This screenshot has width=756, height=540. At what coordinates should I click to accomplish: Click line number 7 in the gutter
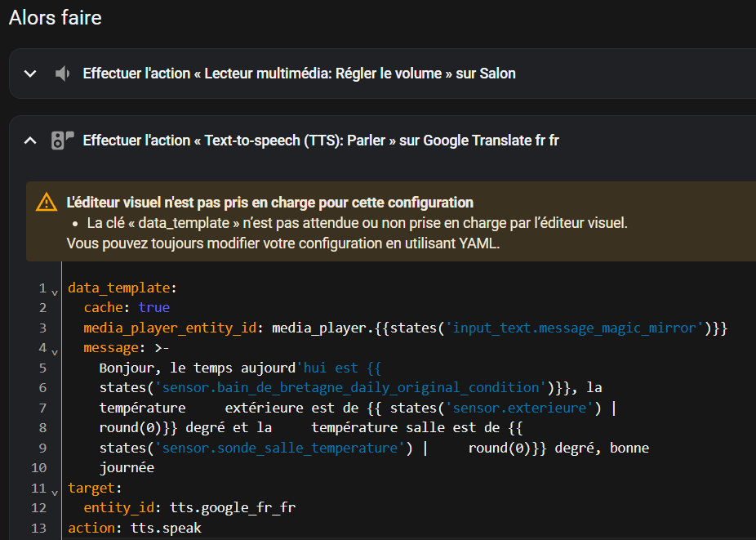click(x=43, y=408)
